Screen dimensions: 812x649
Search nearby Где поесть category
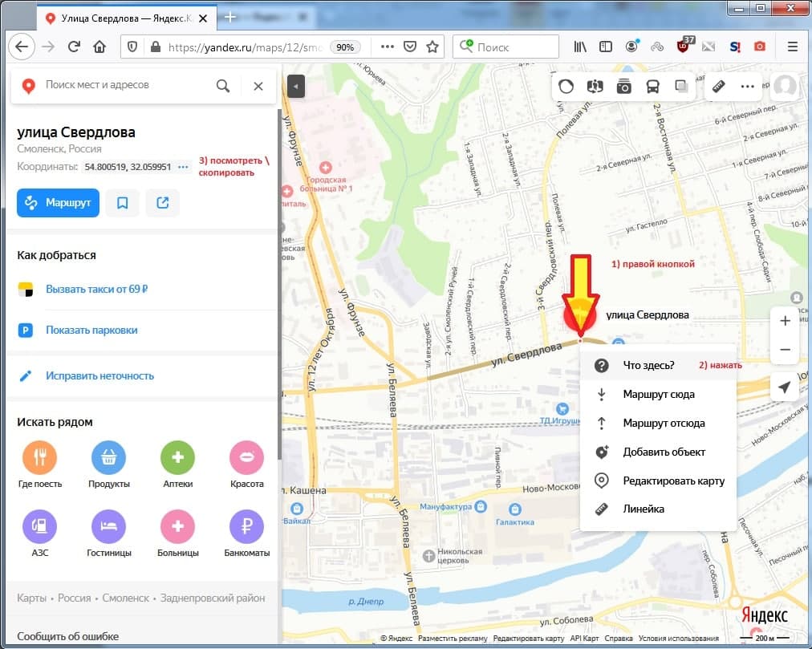pyautogui.click(x=40, y=464)
